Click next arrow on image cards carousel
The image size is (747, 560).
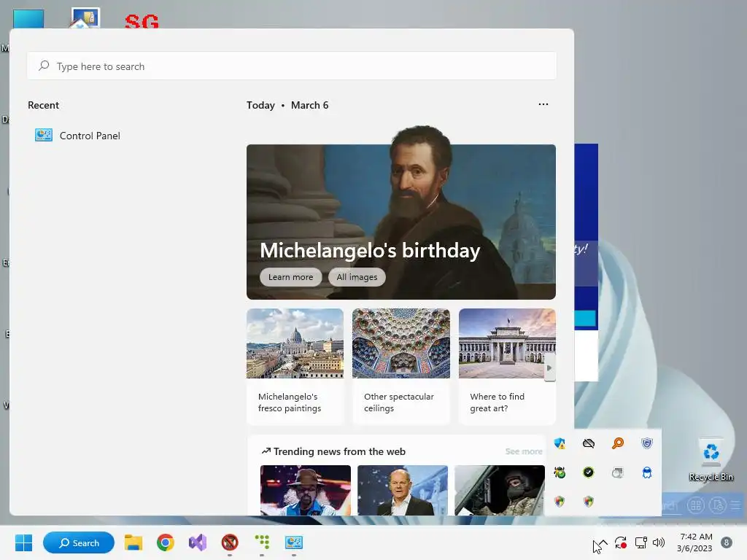coord(550,367)
